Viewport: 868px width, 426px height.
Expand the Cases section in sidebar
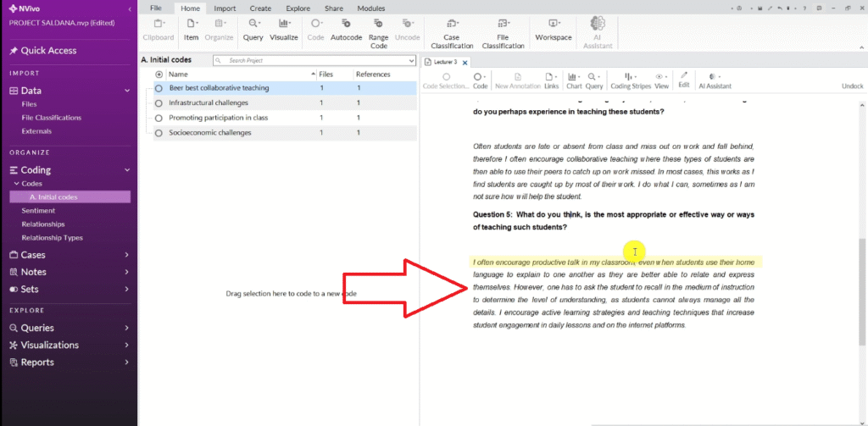pyautogui.click(x=126, y=255)
